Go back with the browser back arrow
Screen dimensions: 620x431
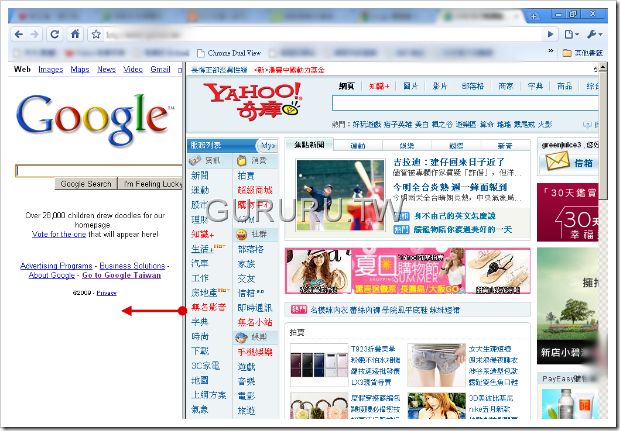[18, 34]
